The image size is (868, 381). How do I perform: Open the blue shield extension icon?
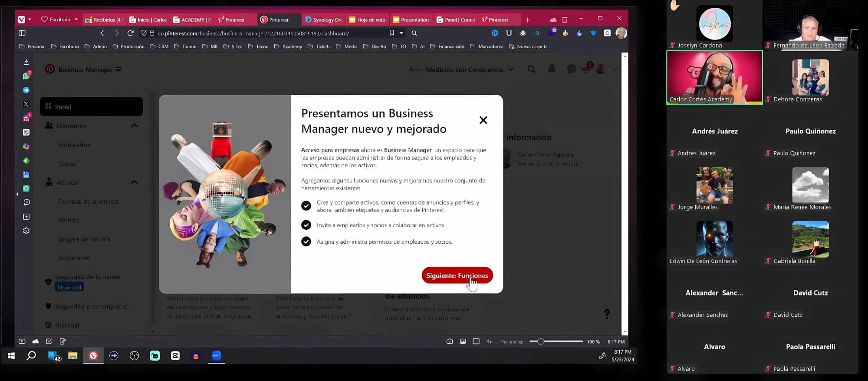tap(593, 33)
